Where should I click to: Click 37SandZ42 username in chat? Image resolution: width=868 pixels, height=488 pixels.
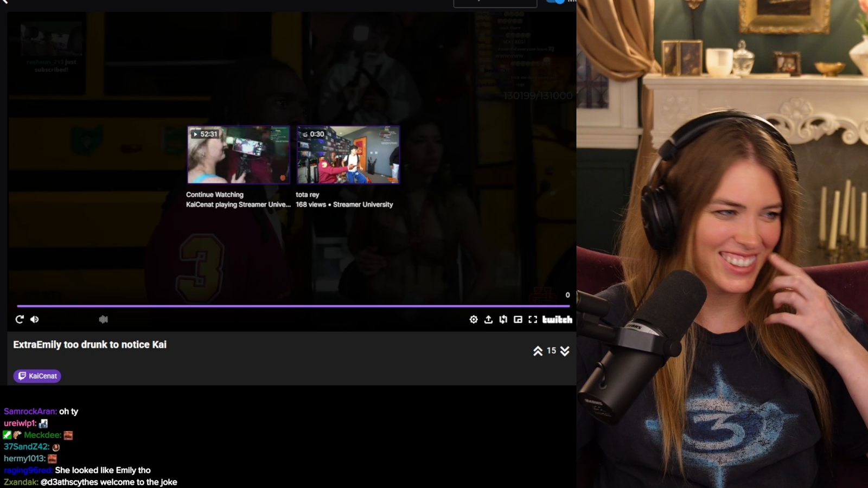click(x=27, y=447)
